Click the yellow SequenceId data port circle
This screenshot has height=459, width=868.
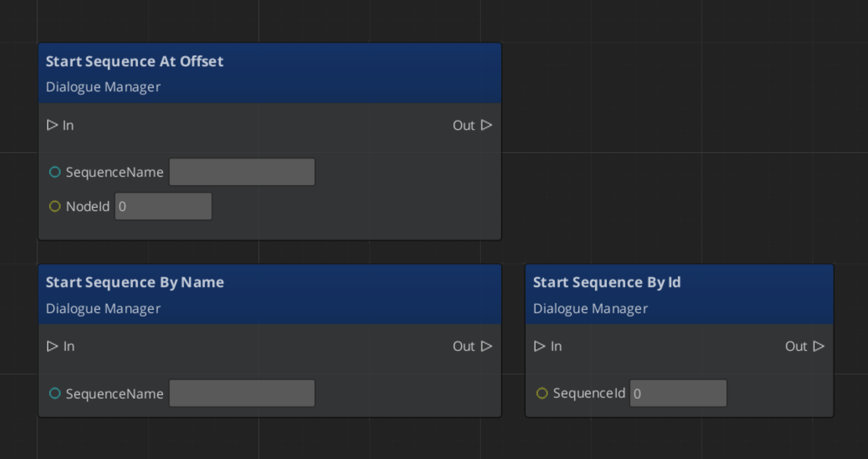[x=542, y=394]
